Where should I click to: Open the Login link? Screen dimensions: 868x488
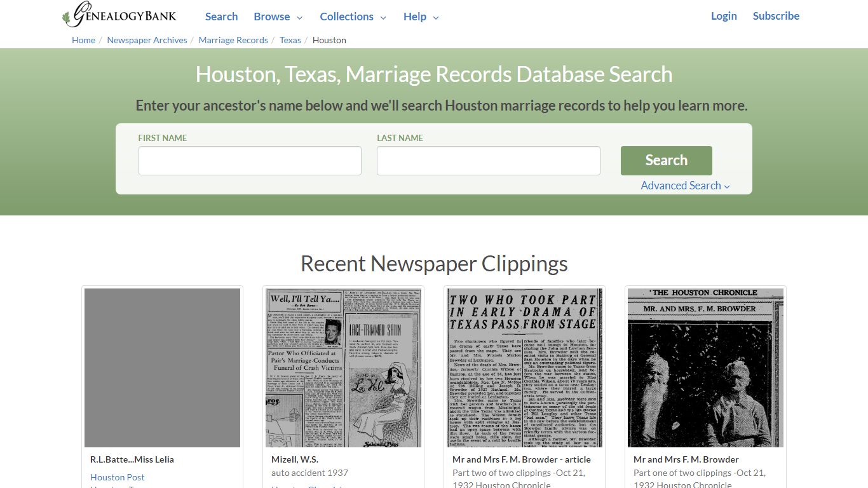pos(724,16)
